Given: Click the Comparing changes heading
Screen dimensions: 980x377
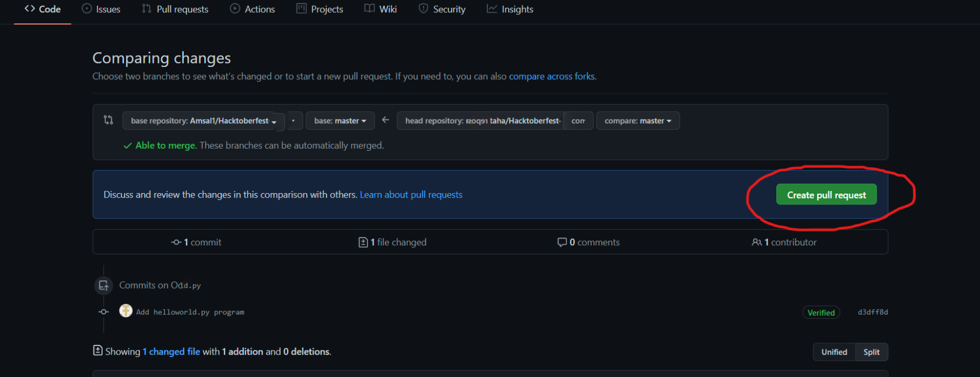Looking at the screenshot, I should click(161, 58).
